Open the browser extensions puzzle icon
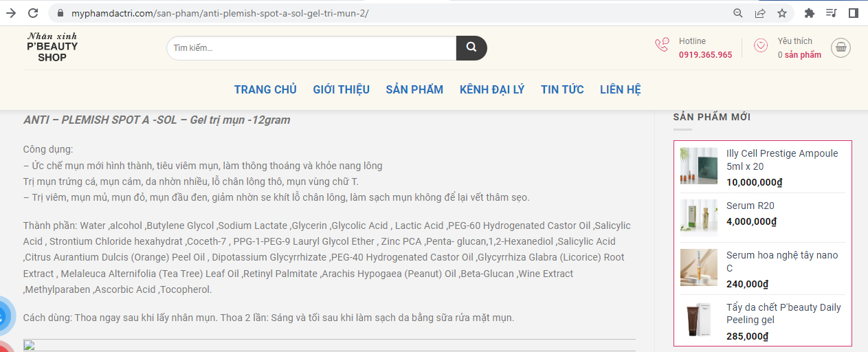The image size is (868, 352). (x=810, y=13)
